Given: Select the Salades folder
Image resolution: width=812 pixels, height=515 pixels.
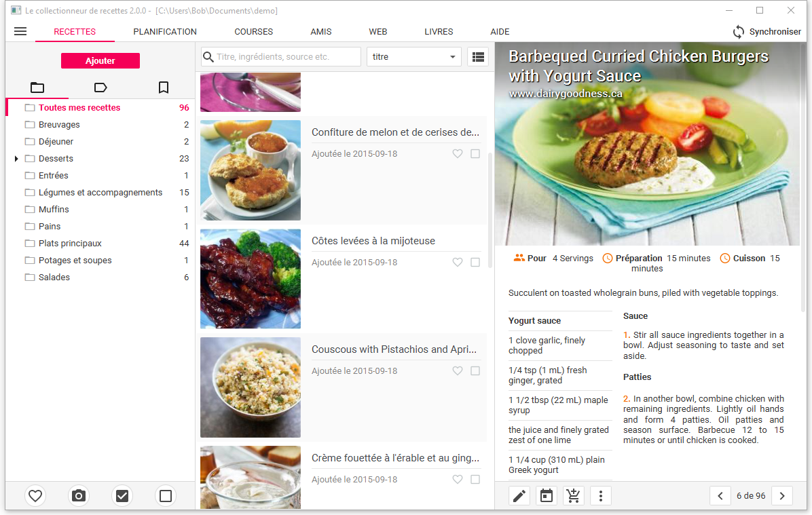Looking at the screenshot, I should 99,278.
